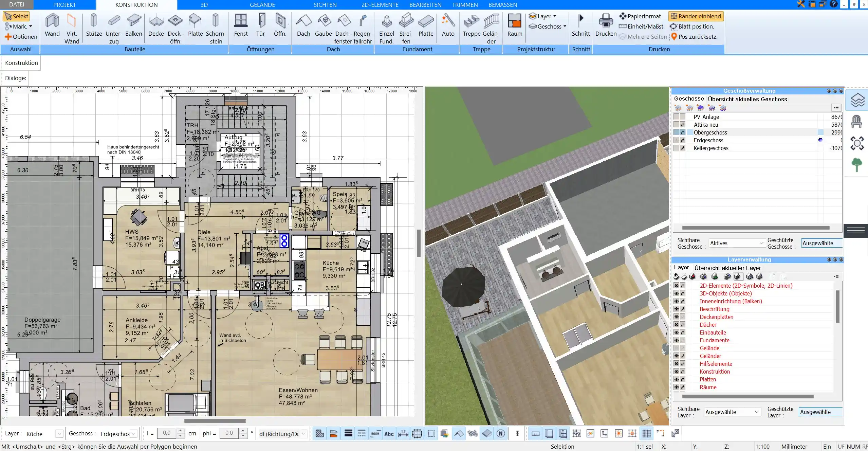
Task: Pick the Gaube dormer tool
Action: (x=323, y=25)
